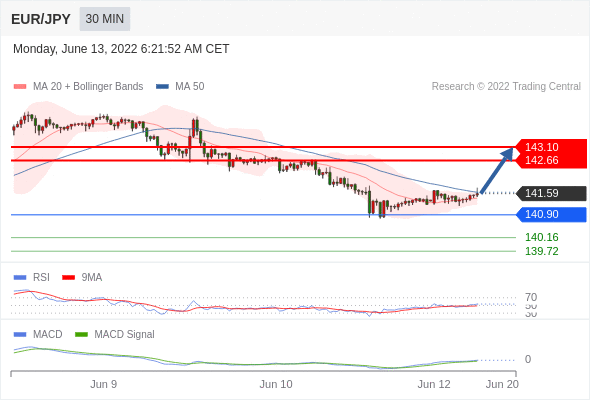Click the 140.90 pivot price tag
590x400 pixels.
[x=551, y=214]
